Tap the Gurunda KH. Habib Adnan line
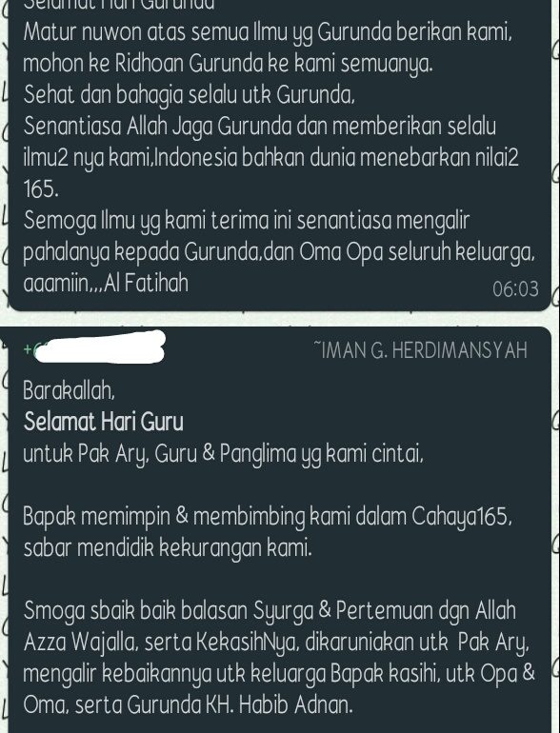Image resolution: width=560 pixels, height=733 pixels. pos(188,704)
